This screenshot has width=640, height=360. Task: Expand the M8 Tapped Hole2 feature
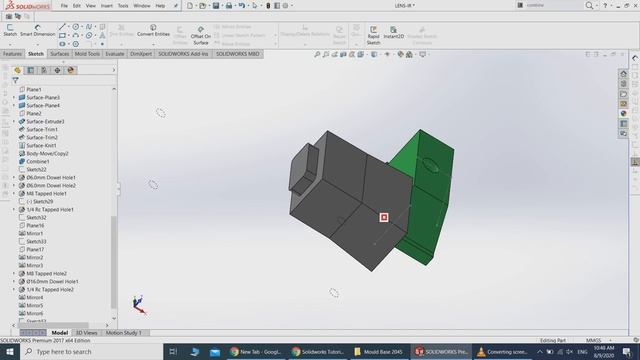coord(13,273)
